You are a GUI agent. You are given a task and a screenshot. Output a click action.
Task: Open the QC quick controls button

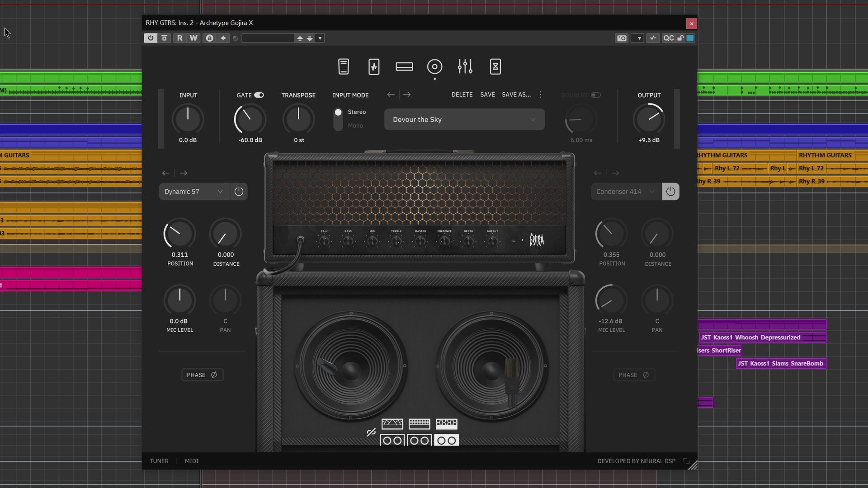pos(668,38)
